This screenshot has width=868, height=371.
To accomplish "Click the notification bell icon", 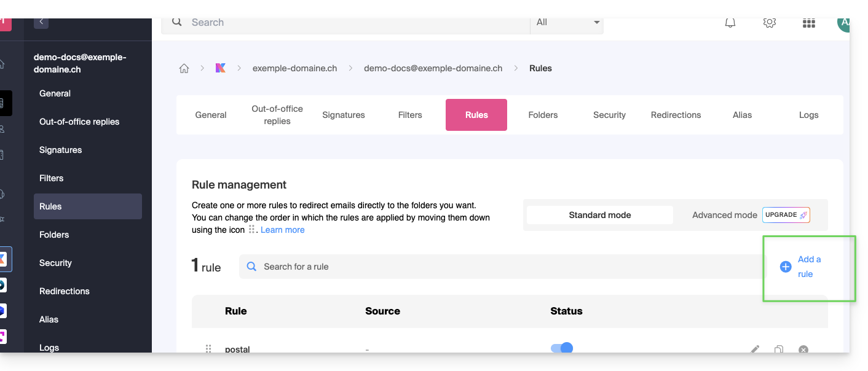I will [x=730, y=23].
